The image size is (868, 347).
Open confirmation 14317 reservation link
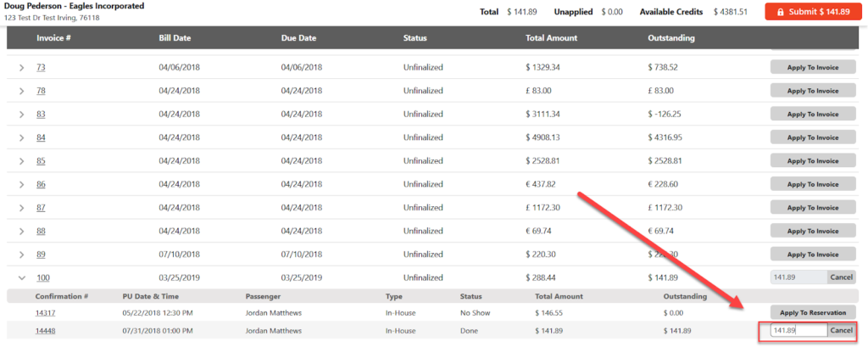[46, 313]
